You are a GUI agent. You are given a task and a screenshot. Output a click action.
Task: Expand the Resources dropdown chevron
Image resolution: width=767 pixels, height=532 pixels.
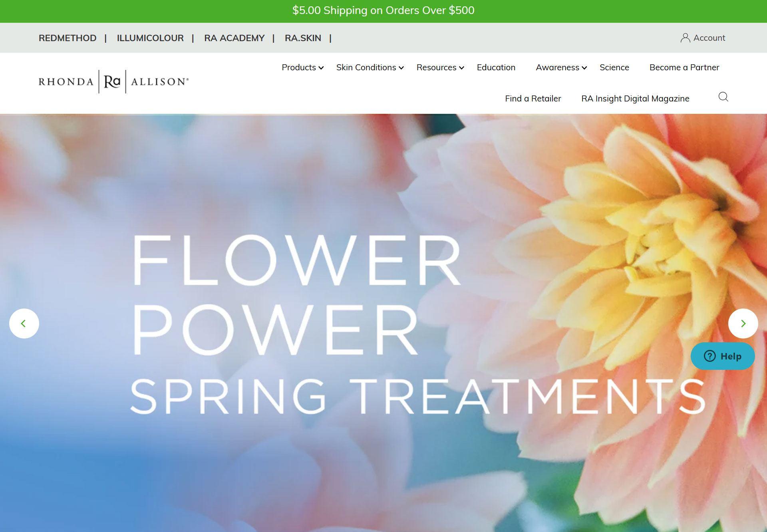coord(461,68)
